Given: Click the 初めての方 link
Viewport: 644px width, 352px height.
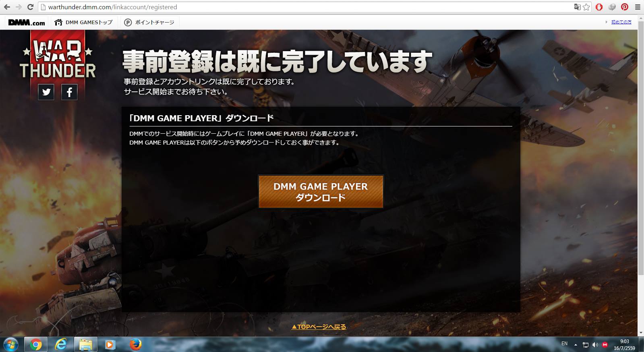Looking at the screenshot, I should point(621,22).
